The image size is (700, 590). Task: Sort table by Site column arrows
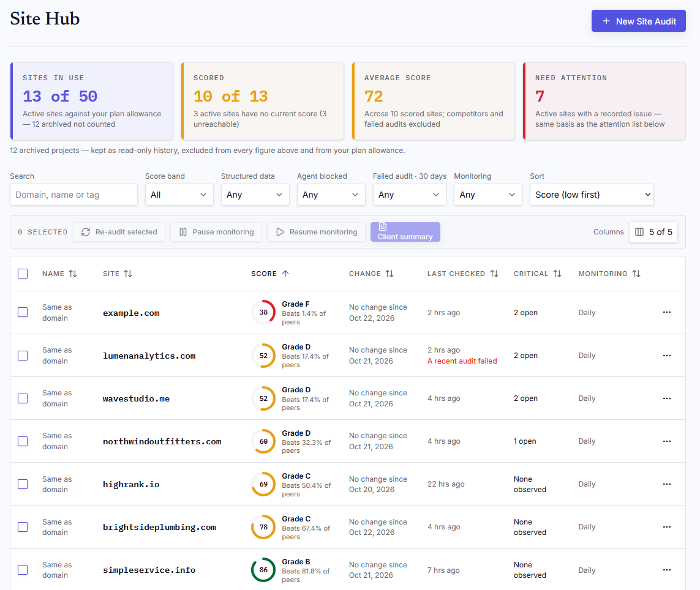[x=128, y=274]
